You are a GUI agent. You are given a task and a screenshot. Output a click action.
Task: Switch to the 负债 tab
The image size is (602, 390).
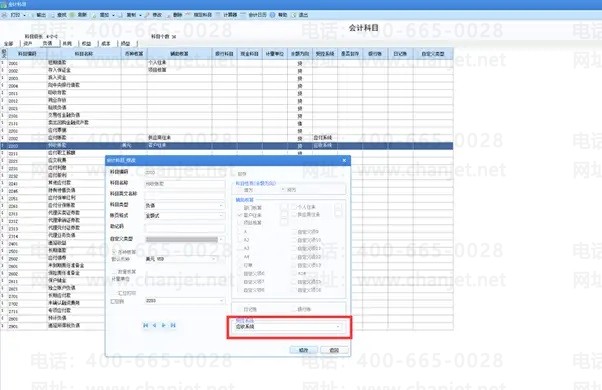click(x=47, y=43)
